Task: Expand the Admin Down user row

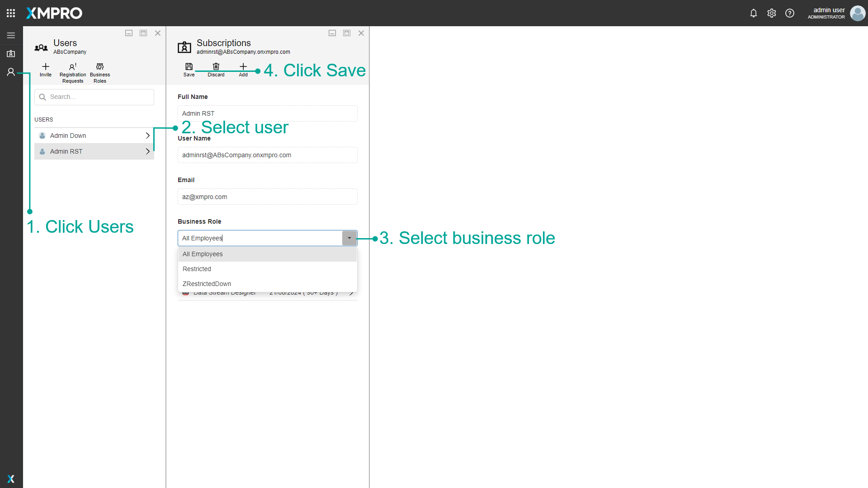Action: (x=147, y=136)
